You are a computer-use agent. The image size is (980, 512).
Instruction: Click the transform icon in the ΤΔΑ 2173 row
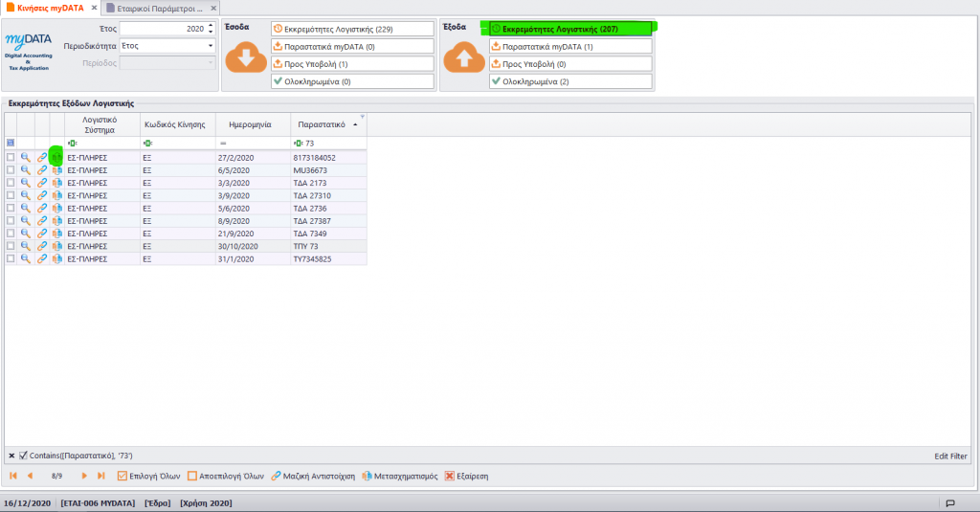coord(56,183)
